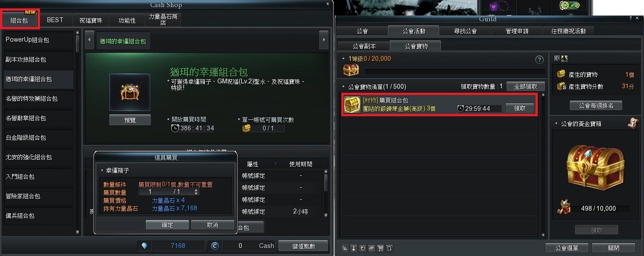
Task: Click the refresh icon in Guild footer
Action: click(x=363, y=248)
